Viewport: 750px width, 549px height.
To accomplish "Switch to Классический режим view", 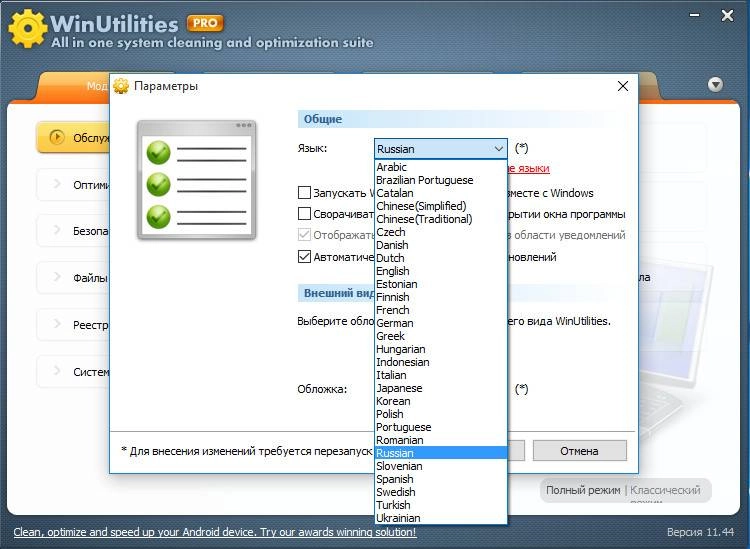I will pos(665,493).
